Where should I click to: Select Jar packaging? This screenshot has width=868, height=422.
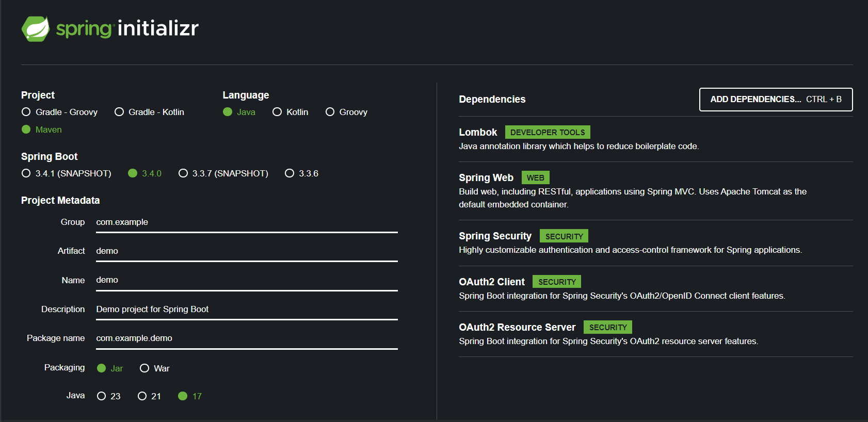coord(110,368)
